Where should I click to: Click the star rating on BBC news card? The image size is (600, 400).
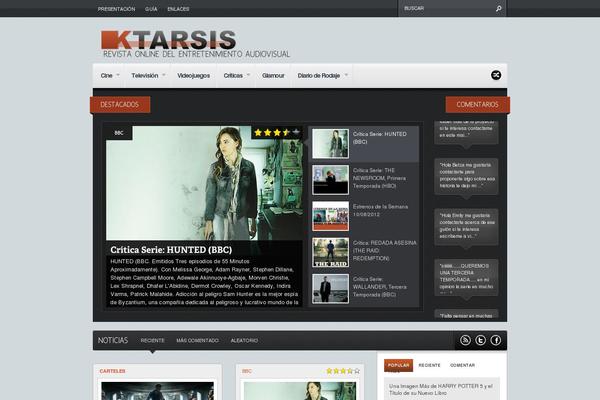[x=343, y=371]
